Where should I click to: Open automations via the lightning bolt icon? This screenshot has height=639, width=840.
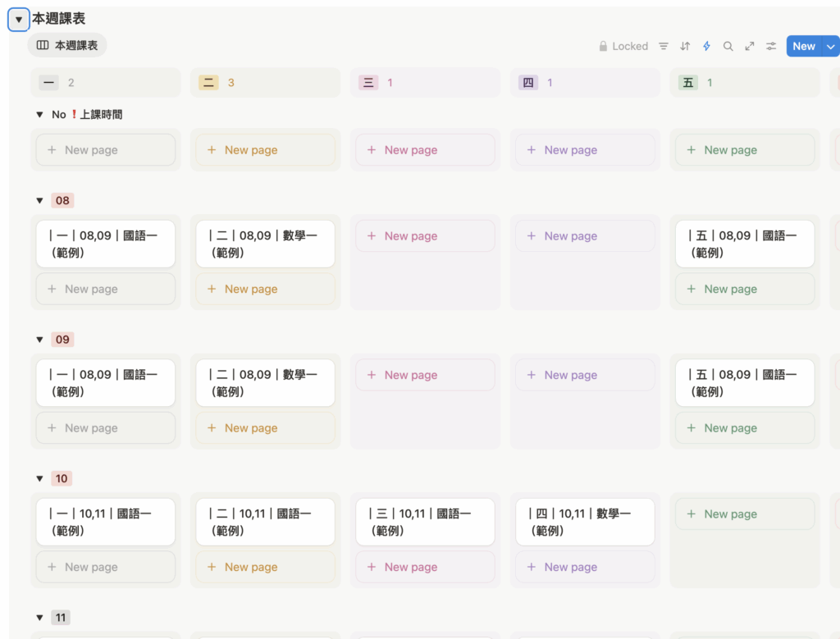click(706, 46)
